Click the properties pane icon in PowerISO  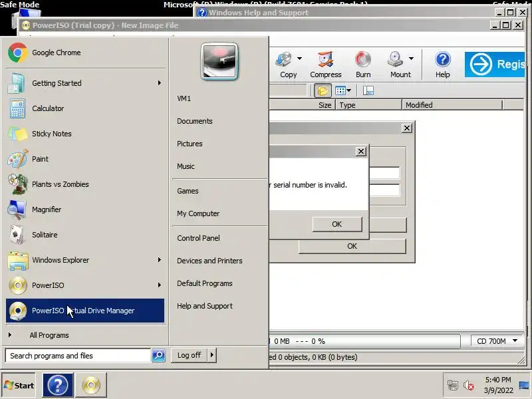(x=368, y=90)
